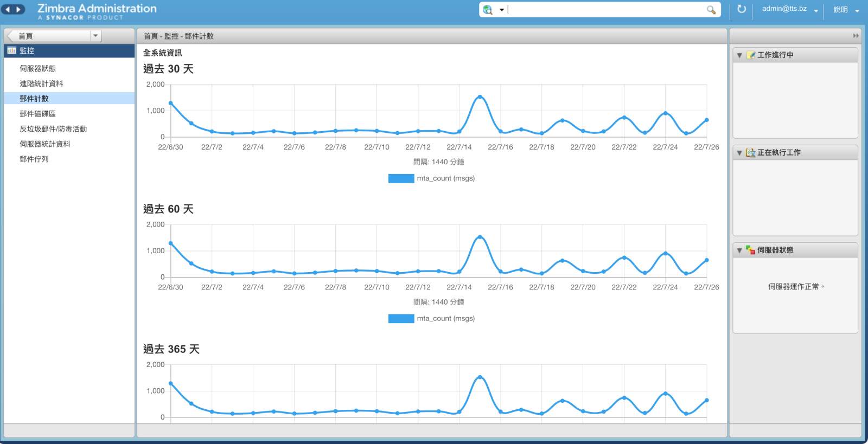This screenshot has width=868, height=444.
Task: Click the magnifier search icon
Action: point(711,10)
